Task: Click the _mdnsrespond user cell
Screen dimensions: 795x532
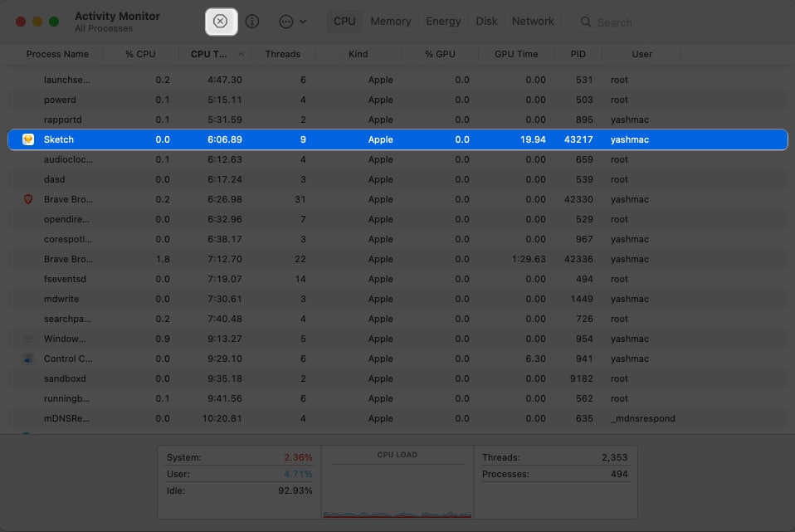Action: [x=643, y=418]
